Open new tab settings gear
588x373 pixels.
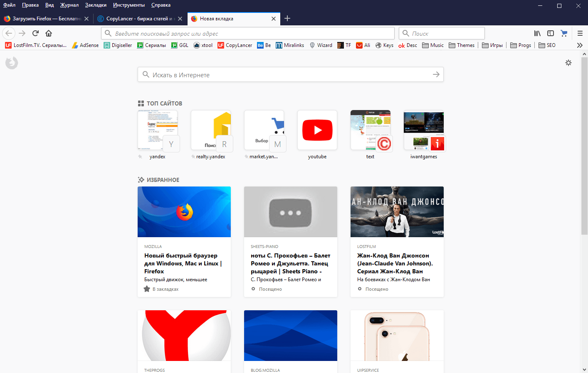point(568,63)
